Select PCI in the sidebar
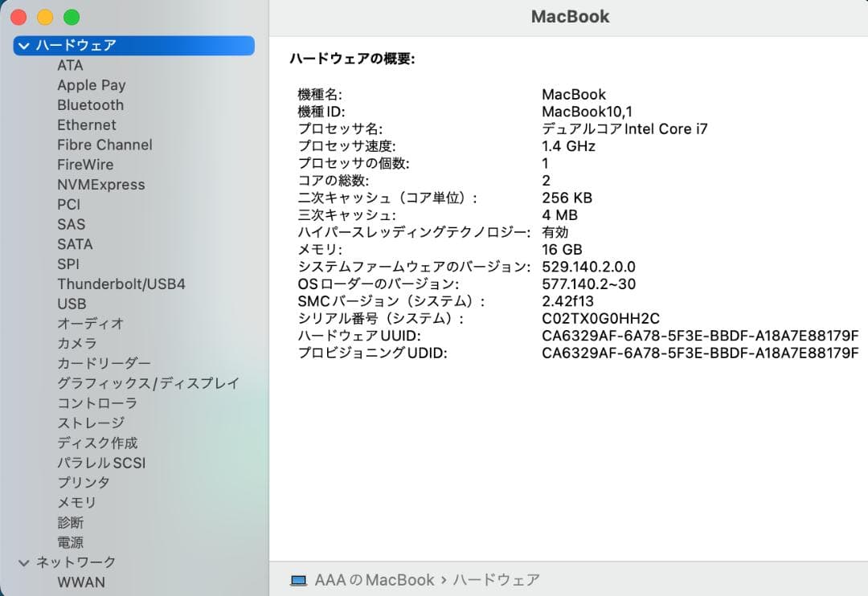The image size is (868, 596). coord(68,205)
